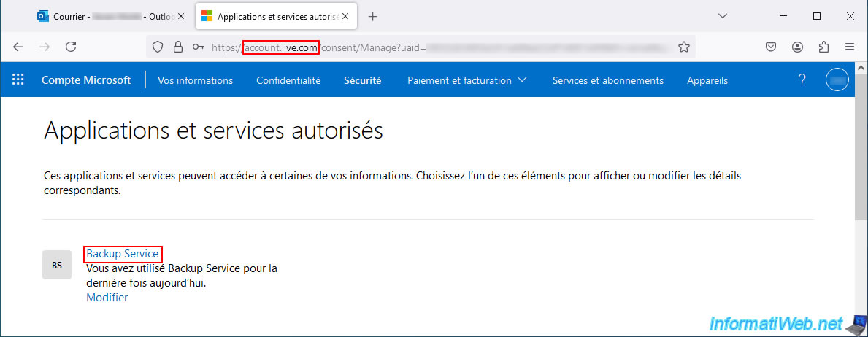
Task: Open the Firefox account icon
Action: click(x=797, y=47)
